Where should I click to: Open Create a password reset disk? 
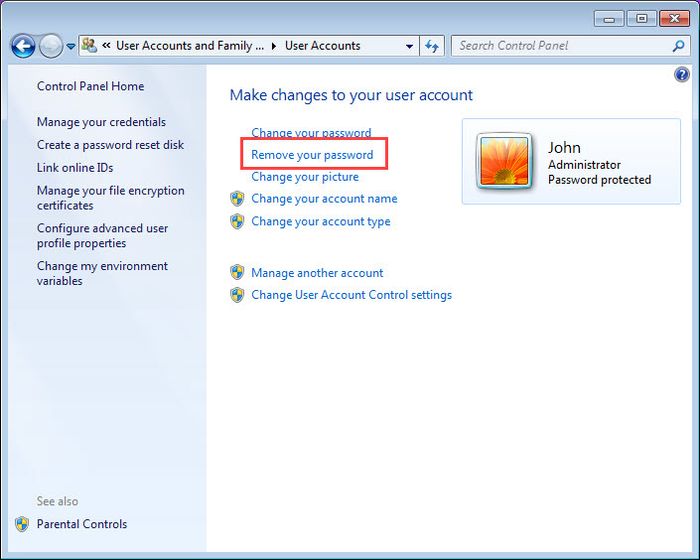click(110, 145)
